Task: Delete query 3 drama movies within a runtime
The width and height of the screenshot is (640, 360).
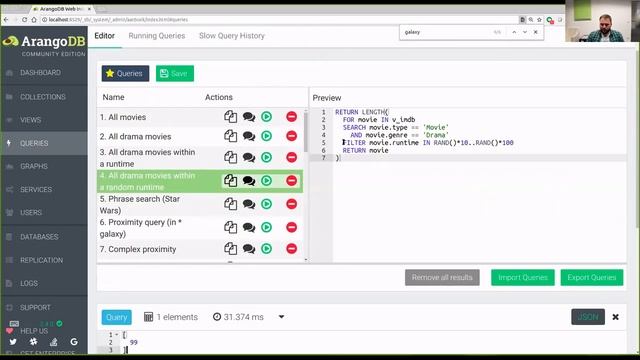Action: pos(291,157)
